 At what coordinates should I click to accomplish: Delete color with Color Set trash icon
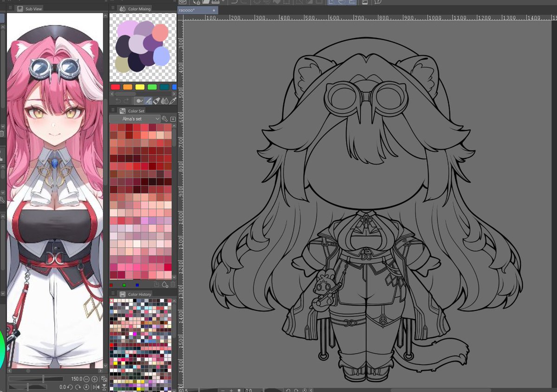point(173,284)
